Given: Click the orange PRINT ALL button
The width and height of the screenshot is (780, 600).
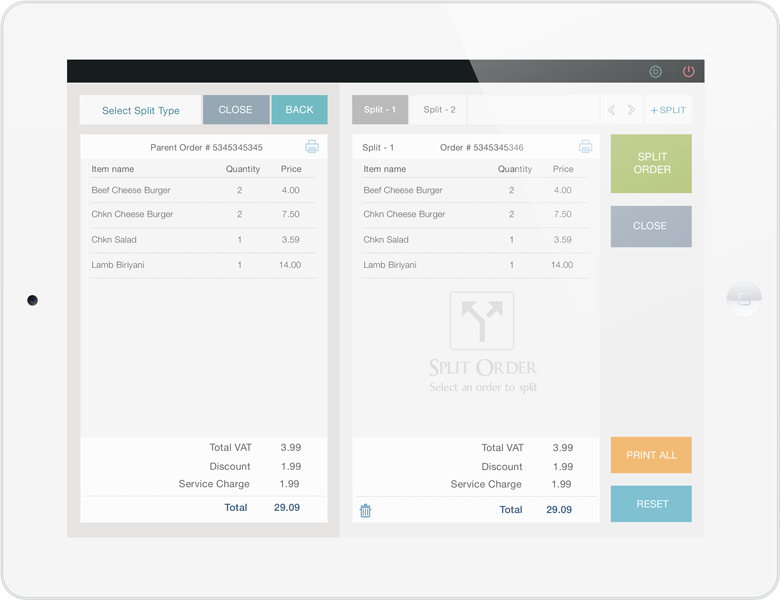Looking at the screenshot, I should pyautogui.click(x=651, y=455).
